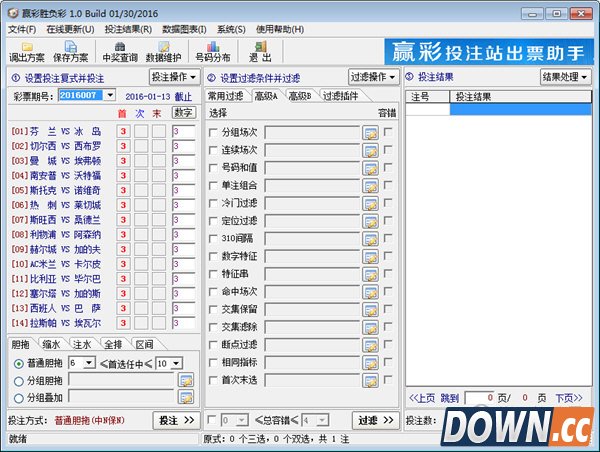Check the 310间隔 filter option
The image size is (600, 452).
(213, 239)
